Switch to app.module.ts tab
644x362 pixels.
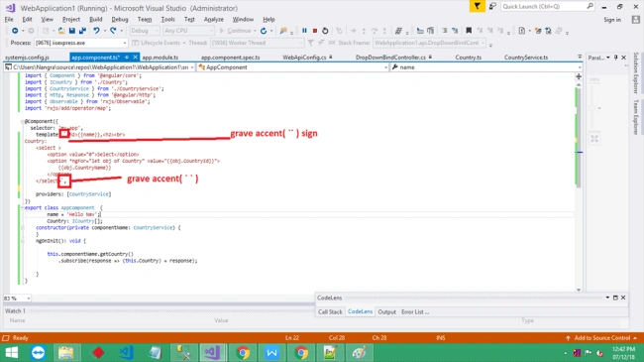tap(160, 58)
